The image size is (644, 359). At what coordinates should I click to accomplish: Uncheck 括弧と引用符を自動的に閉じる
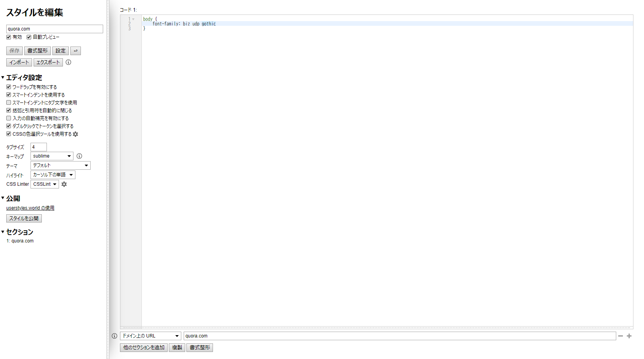[x=9, y=110]
